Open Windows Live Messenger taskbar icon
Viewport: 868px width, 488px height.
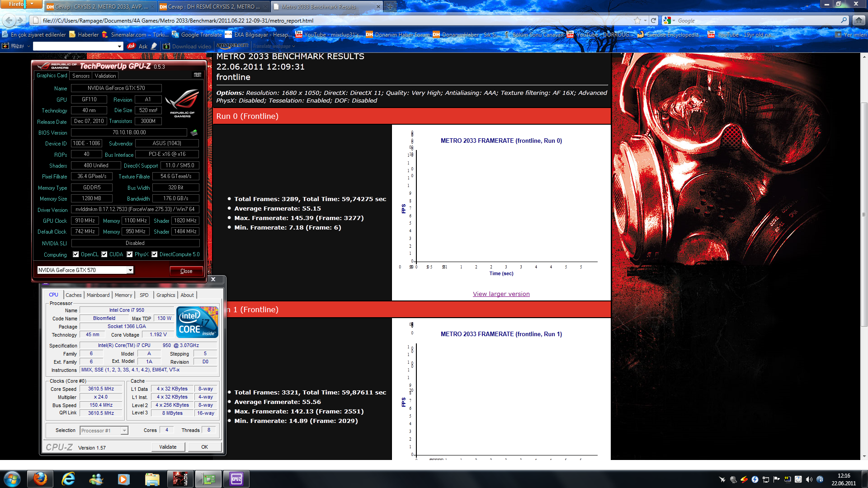tap(96, 479)
